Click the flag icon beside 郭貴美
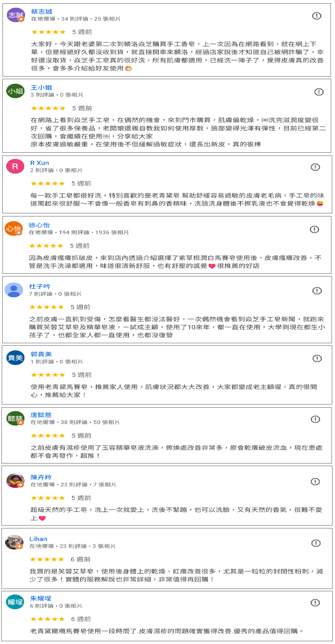Screen dimensions: 335x644 [x=317, y=358]
